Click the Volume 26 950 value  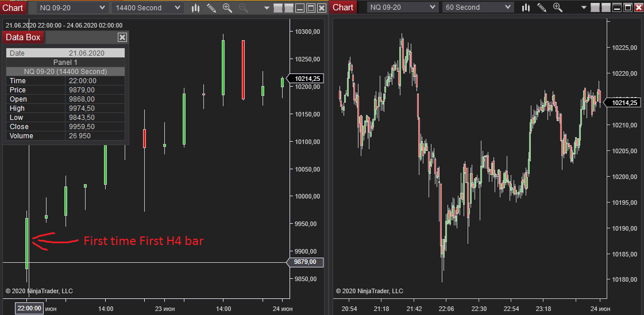80,136
